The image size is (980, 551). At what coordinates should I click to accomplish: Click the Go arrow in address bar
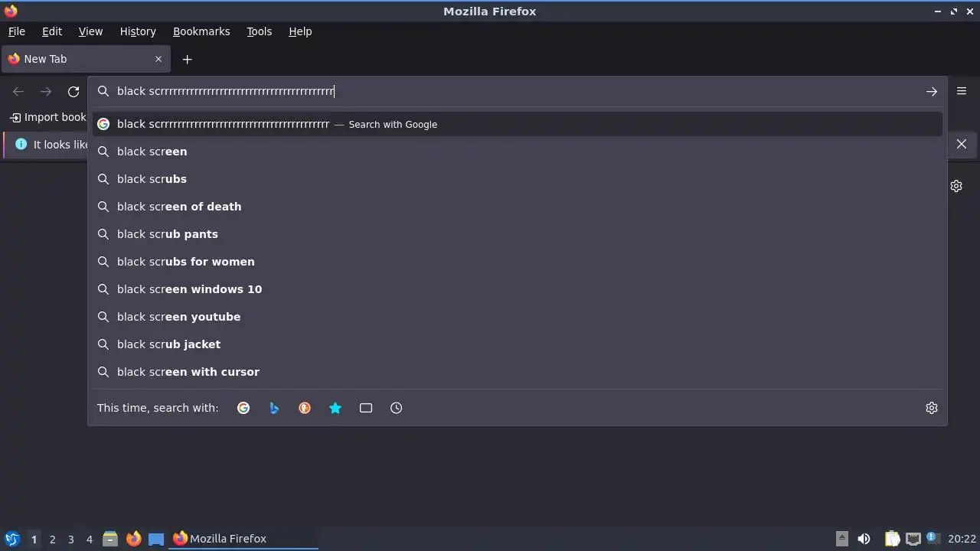[x=932, y=91]
